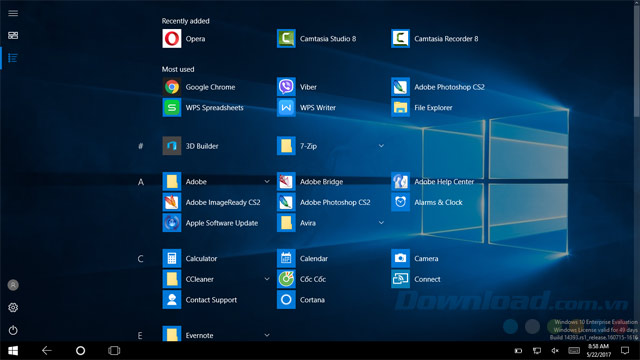The height and width of the screenshot is (360, 640).
Task: Open the Viber app icon
Action: click(286, 87)
